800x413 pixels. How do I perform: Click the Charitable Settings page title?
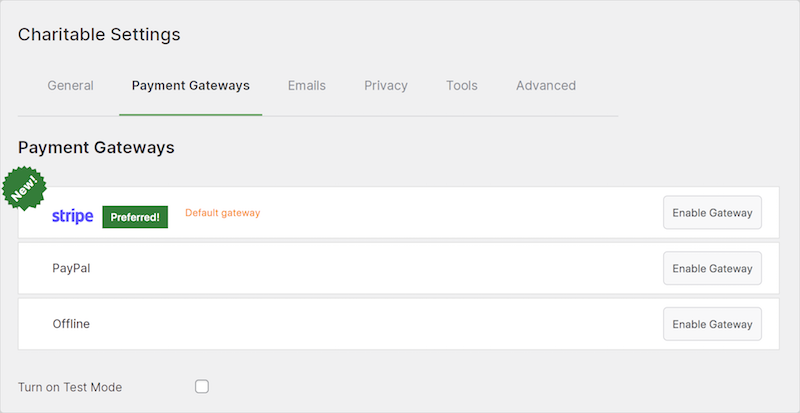coord(99,35)
